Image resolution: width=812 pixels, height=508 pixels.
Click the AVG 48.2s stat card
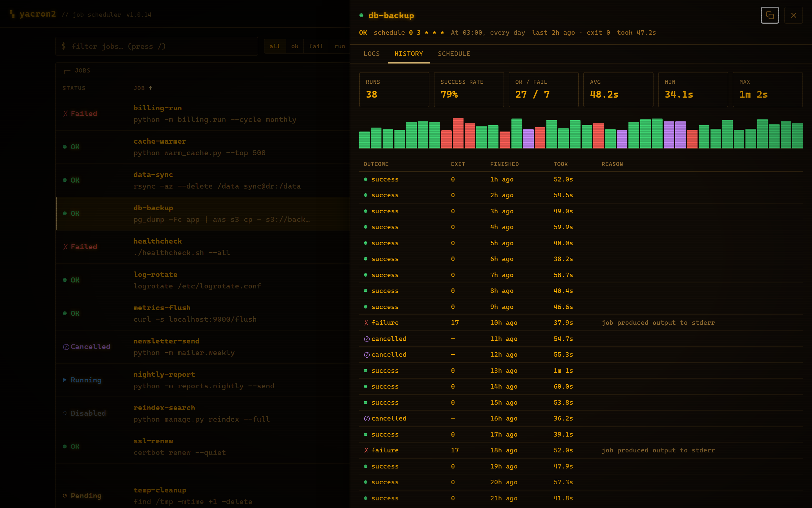tap(618, 90)
